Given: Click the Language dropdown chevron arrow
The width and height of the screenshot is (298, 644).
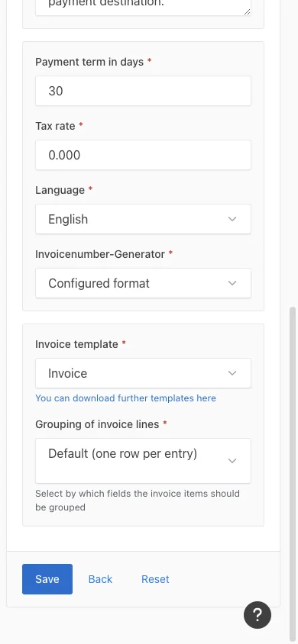Looking at the screenshot, I should click(232, 219).
